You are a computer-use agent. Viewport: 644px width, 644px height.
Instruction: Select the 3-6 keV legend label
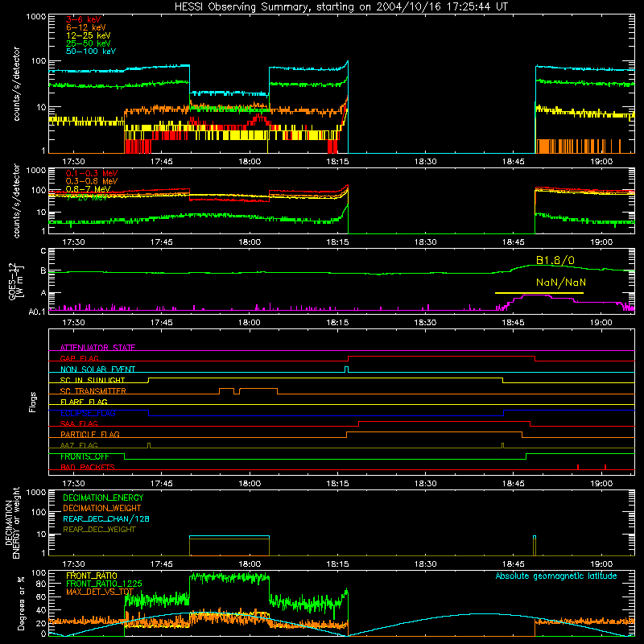(84, 19)
